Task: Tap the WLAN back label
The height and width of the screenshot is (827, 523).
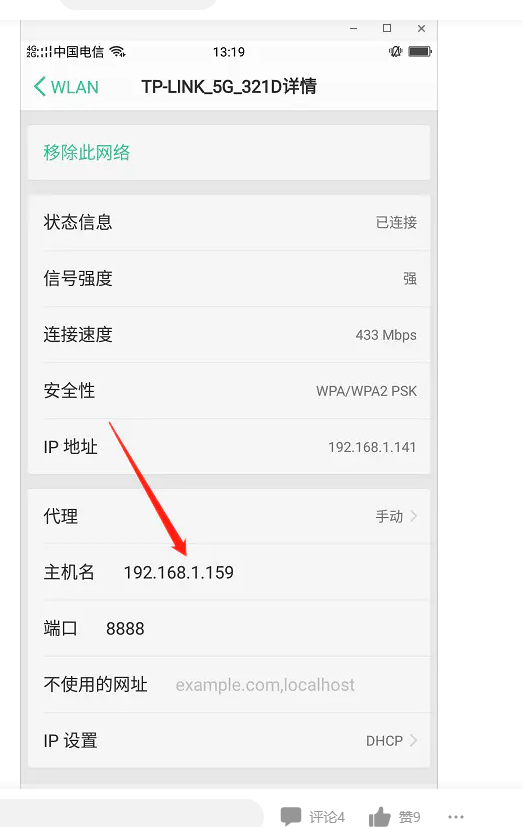Action: (74, 87)
